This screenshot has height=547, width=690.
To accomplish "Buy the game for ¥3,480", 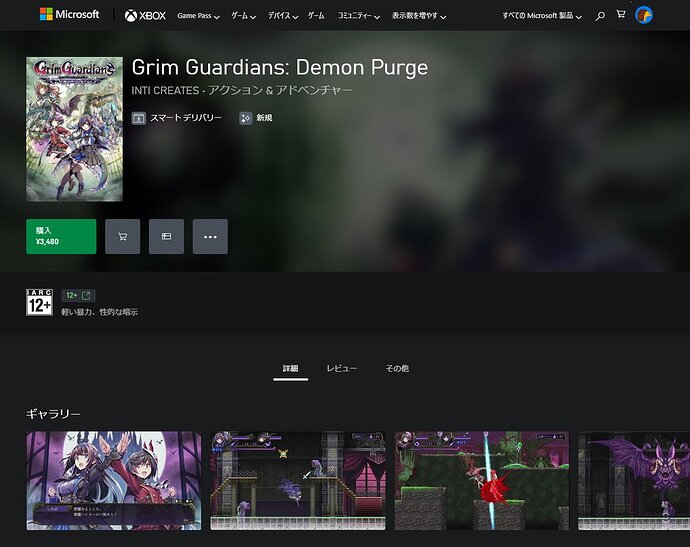I will tap(61, 237).
